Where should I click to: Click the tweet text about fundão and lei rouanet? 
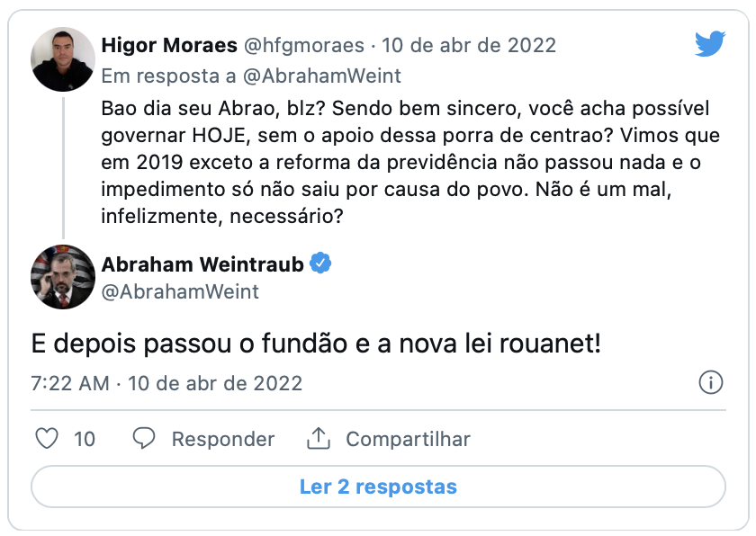click(x=315, y=344)
